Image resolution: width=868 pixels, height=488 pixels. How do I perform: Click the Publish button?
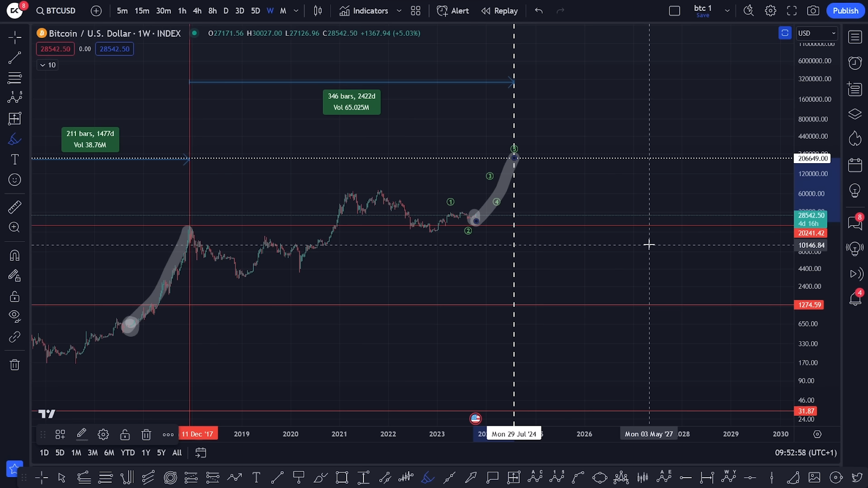[845, 11]
